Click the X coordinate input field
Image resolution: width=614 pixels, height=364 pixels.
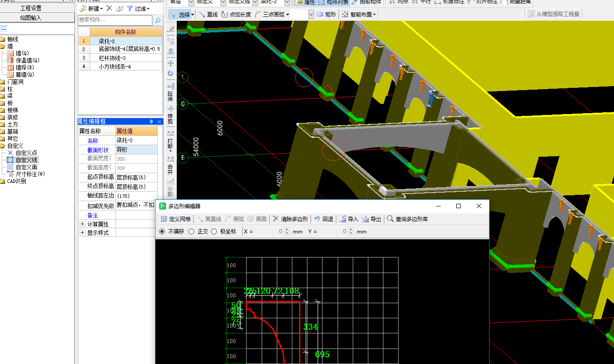270,231
